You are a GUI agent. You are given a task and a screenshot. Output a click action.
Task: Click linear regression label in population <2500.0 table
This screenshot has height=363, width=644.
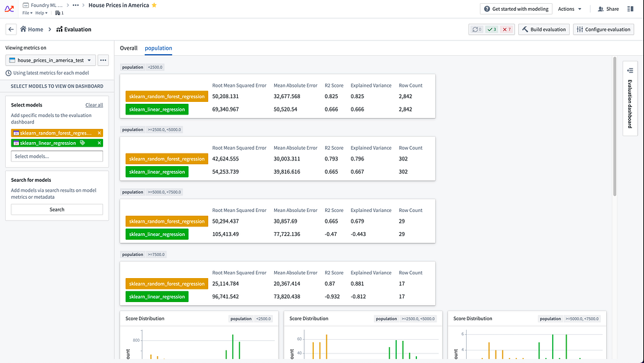[157, 109]
